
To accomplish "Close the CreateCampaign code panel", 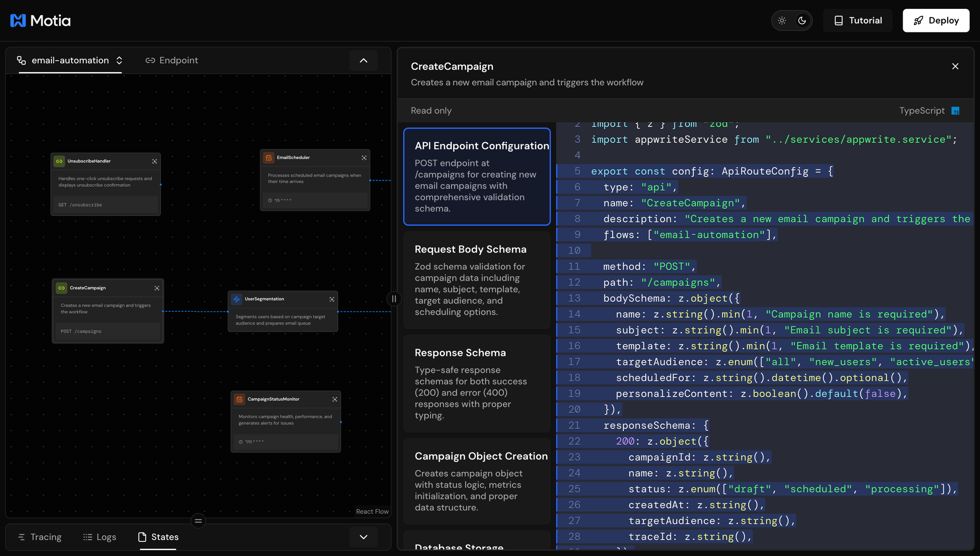I will coord(955,66).
